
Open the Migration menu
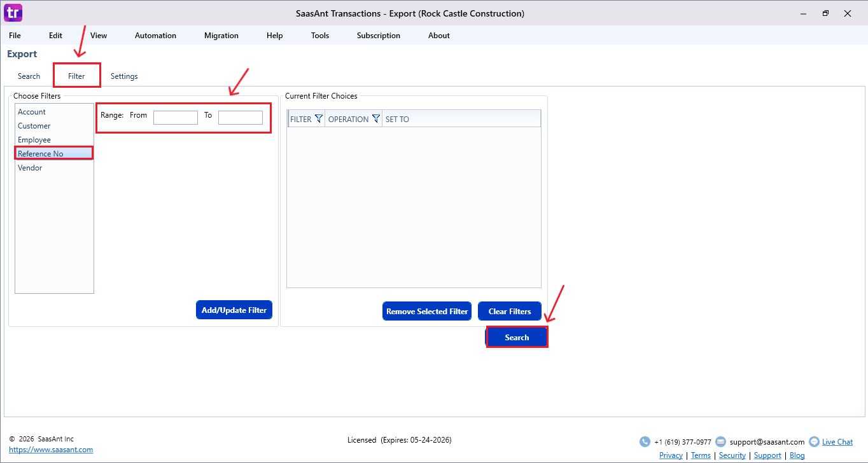point(221,36)
